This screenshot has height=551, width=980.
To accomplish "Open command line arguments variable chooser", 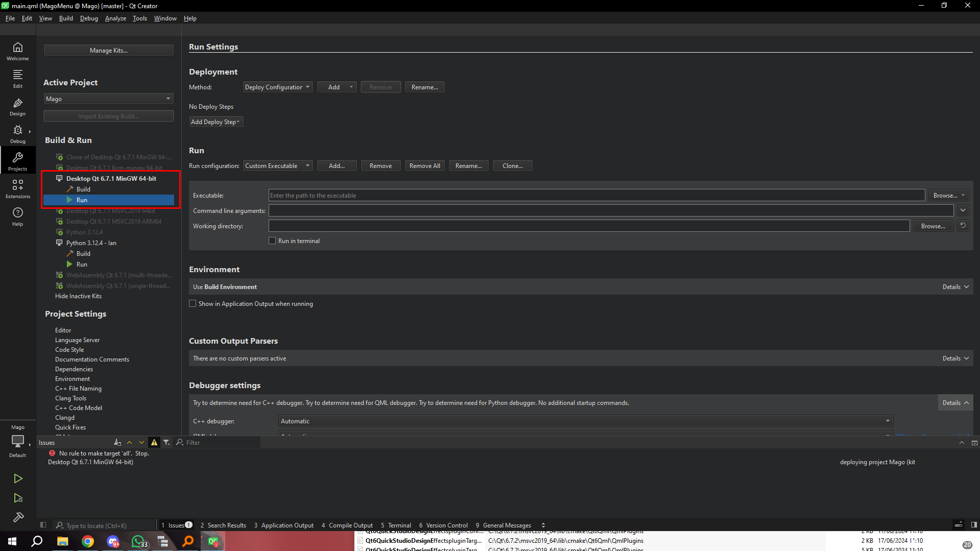I will 963,210.
